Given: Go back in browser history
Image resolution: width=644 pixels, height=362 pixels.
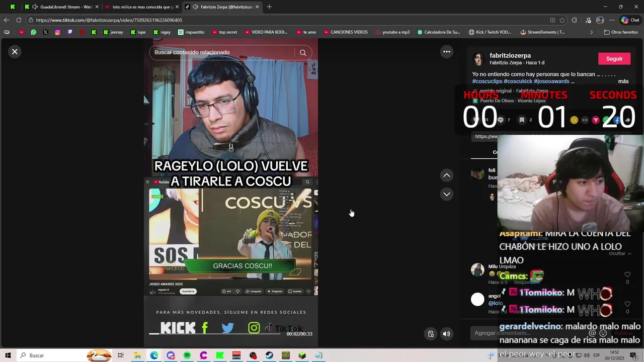Looking at the screenshot, I should (x=7, y=20).
